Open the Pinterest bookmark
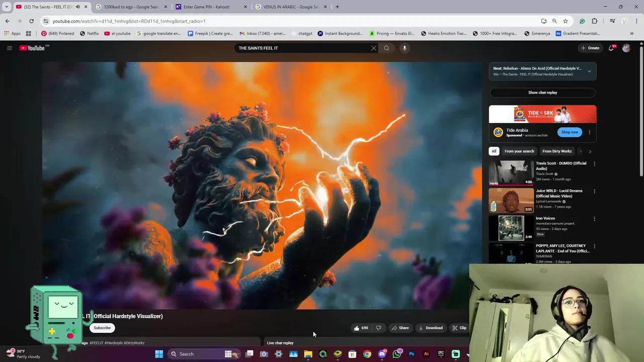The image size is (644, 362). coord(58,34)
